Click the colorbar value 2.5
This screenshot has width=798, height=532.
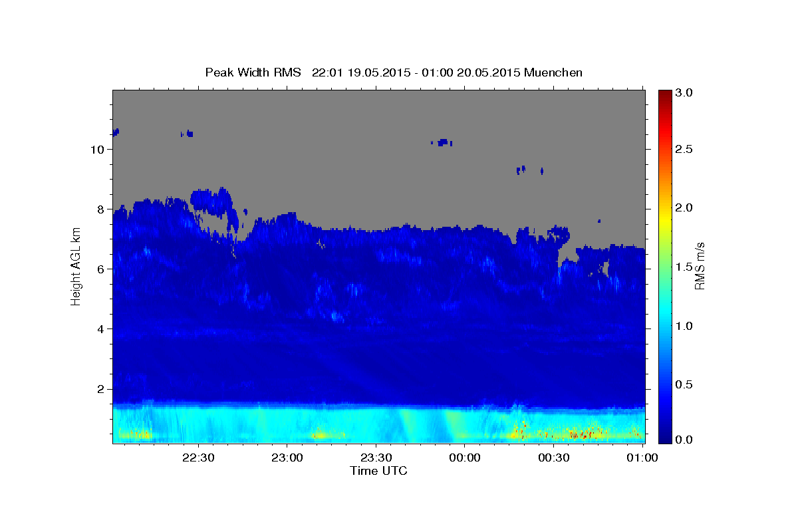click(685, 149)
